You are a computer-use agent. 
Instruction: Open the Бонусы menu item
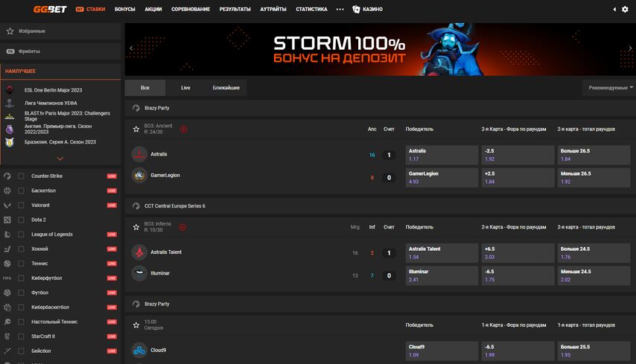pos(125,9)
